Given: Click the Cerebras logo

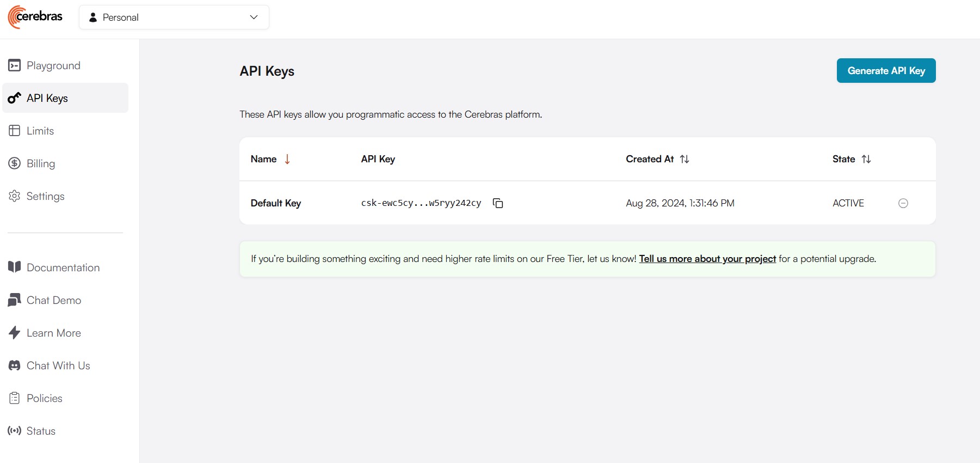Looking at the screenshot, I should coord(35,17).
